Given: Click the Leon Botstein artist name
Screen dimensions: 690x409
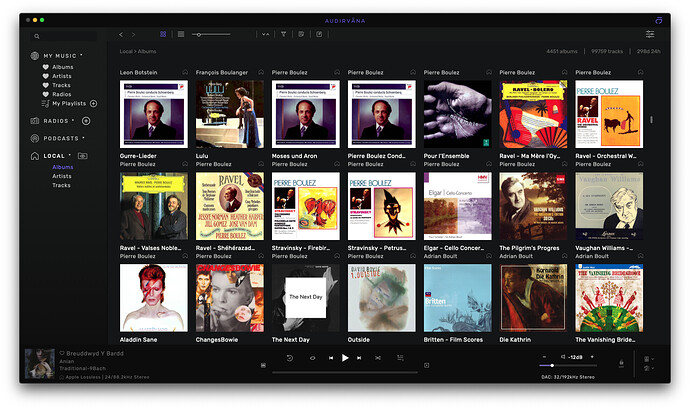Looking at the screenshot, I should pos(138,73).
